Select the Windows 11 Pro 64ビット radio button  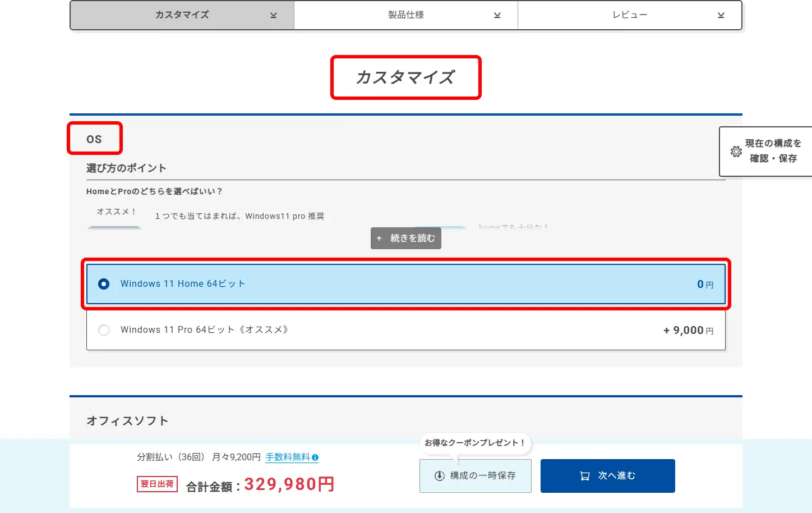[x=104, y=330]
